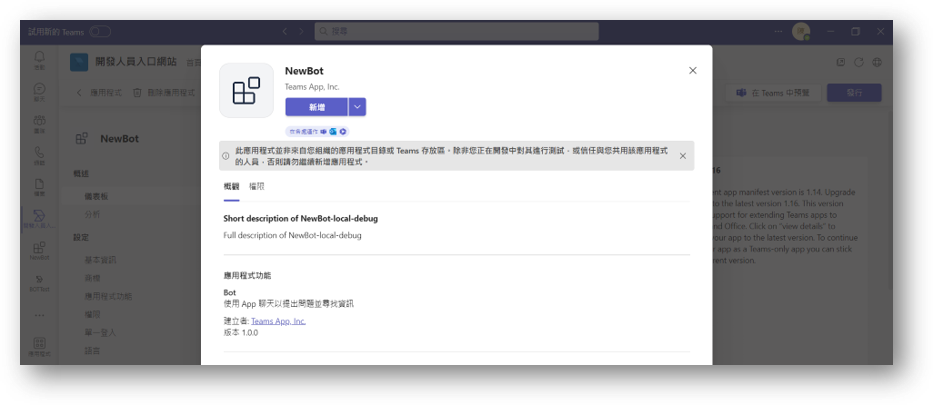Click the NewBot app tile icon in dialog
This screenshot has width=933, height=405.
coord(246,90)
